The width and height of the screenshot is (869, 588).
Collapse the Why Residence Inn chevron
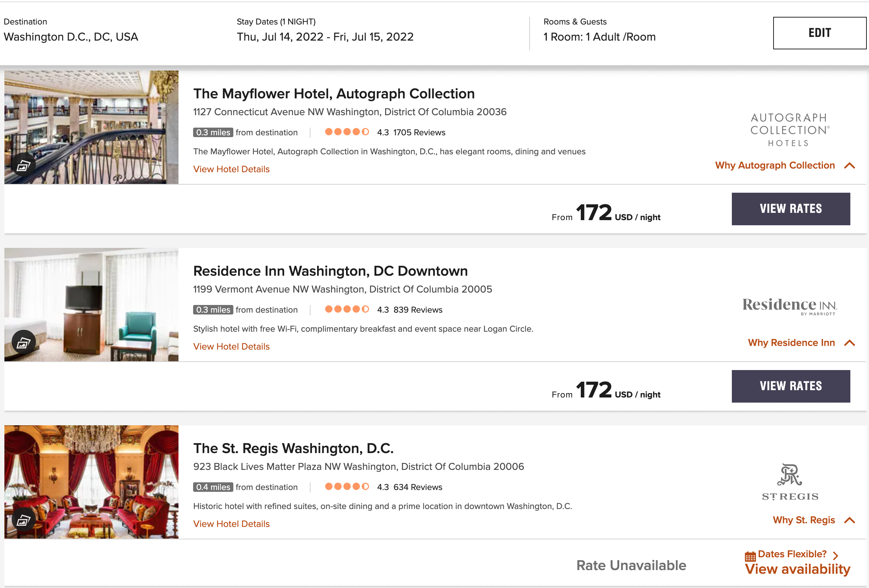tap(850, 343)
